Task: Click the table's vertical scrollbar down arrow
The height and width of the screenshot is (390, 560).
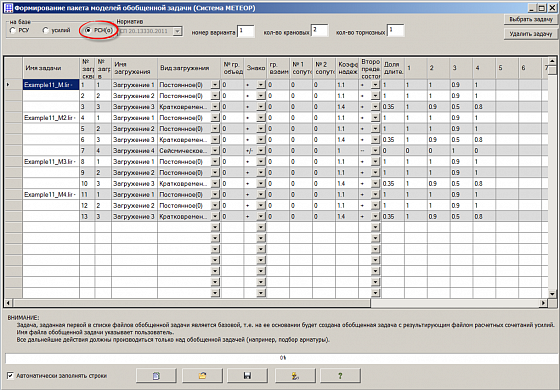Action: click(x=552, y=294)
